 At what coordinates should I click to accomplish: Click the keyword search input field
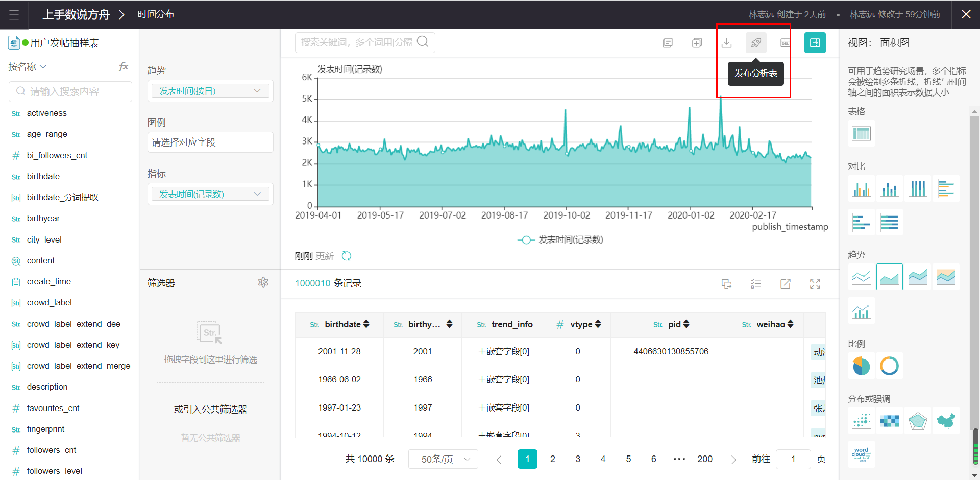coord(365,42)
